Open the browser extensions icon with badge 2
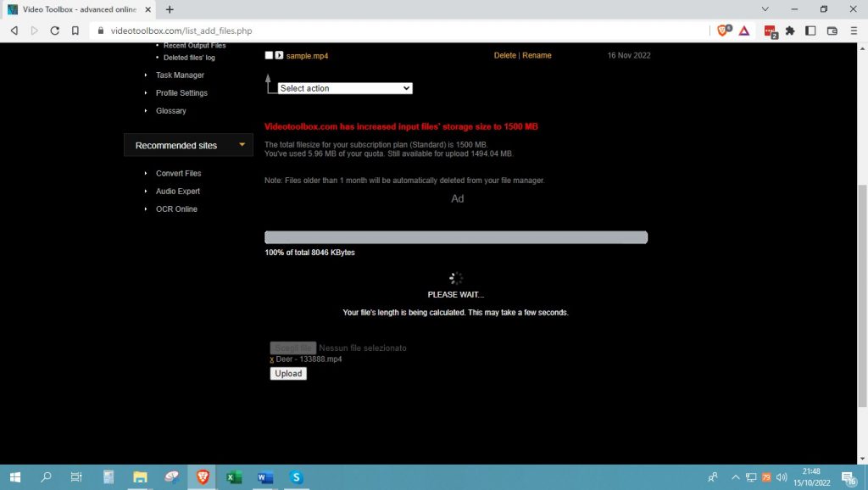Image resolution: width=868 pixels, height=490 pixels. coord(770,31)
